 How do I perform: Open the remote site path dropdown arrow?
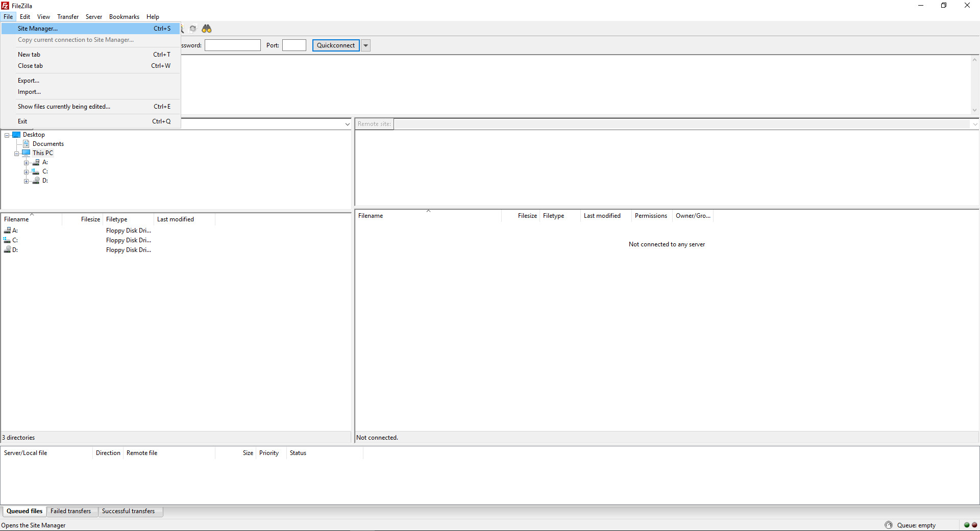(974, 124)
